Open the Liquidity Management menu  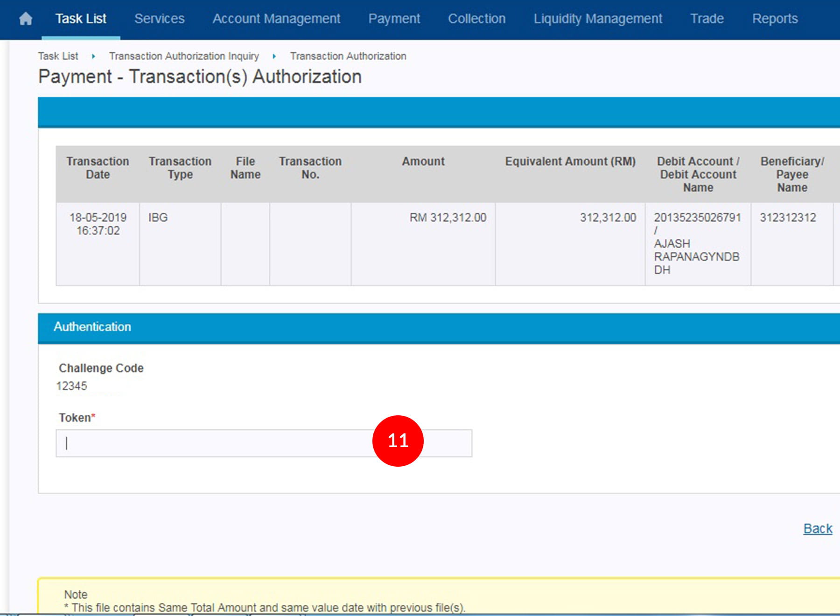[x=597, y=19]
